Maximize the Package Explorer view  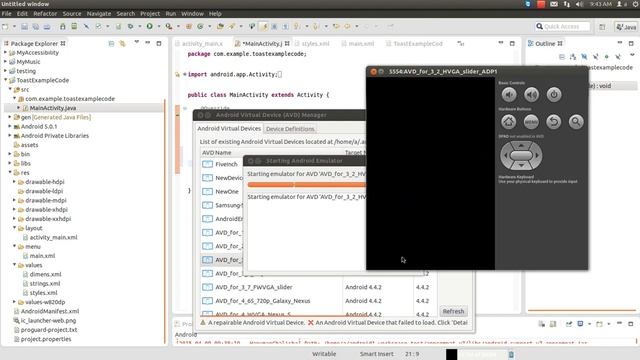point(159,43)
